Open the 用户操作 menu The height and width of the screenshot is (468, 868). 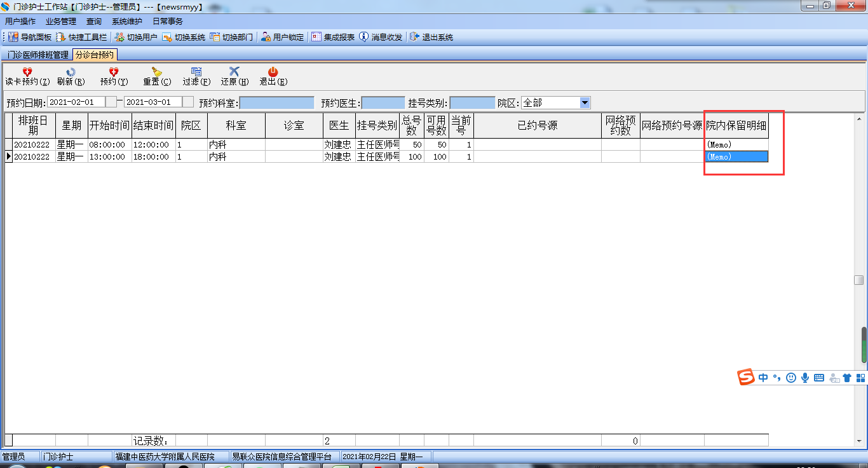[20, 22]
